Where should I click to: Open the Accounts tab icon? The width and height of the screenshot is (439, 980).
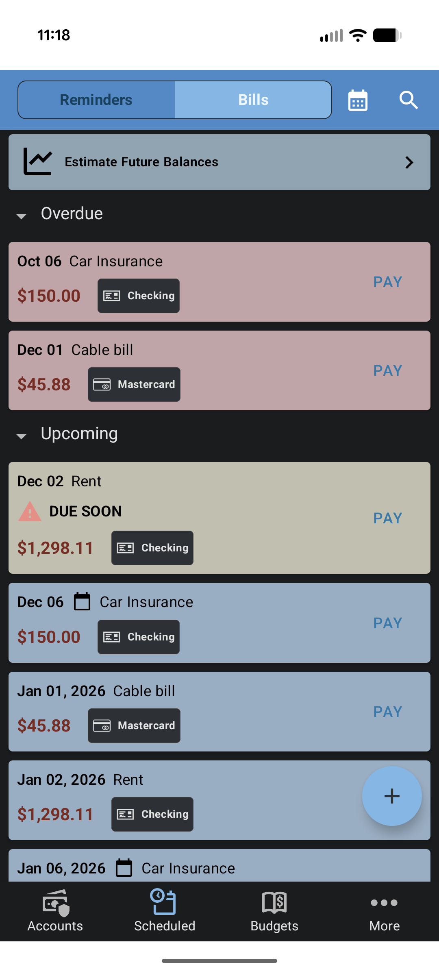55,903
